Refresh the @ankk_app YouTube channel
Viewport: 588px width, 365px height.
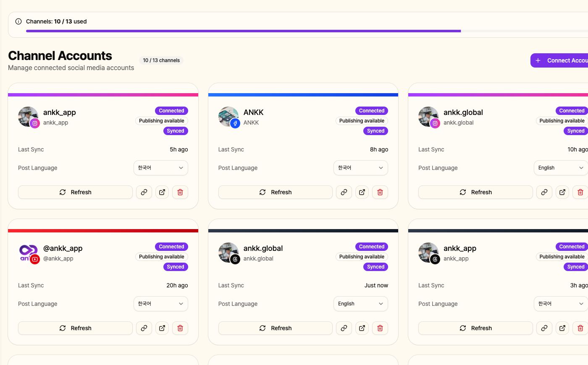(75, 328)
